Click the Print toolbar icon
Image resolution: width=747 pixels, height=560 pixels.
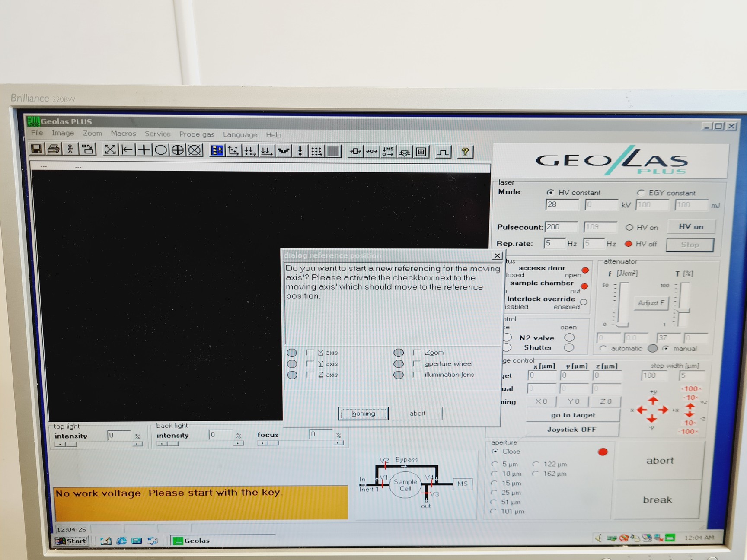54,150
